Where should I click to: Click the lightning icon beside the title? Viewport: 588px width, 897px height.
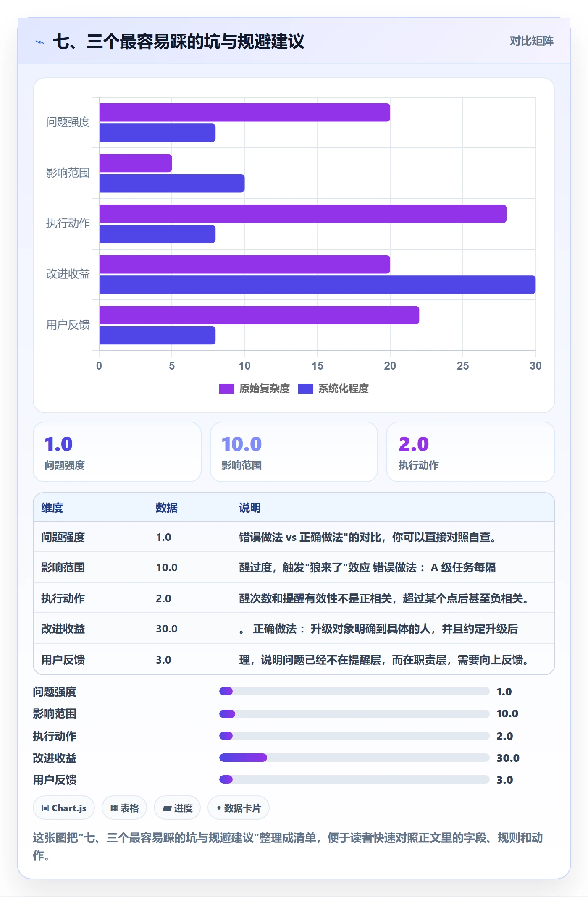40,42
